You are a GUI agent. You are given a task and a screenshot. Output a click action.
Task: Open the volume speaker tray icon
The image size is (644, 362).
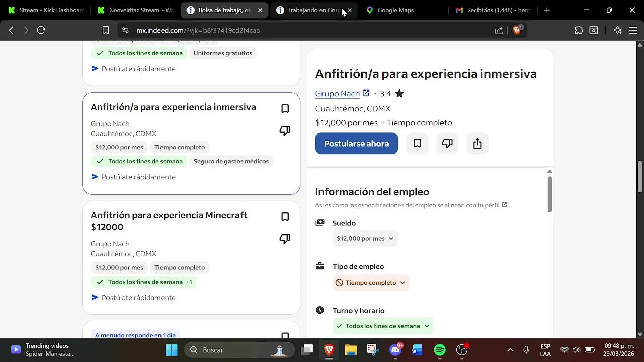tap(576, 350)
